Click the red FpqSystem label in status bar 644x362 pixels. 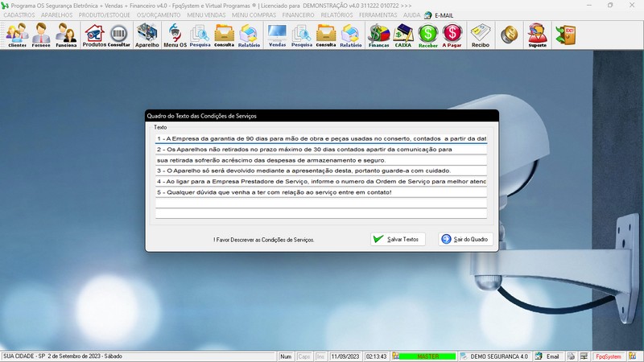[x=609, y=356]
